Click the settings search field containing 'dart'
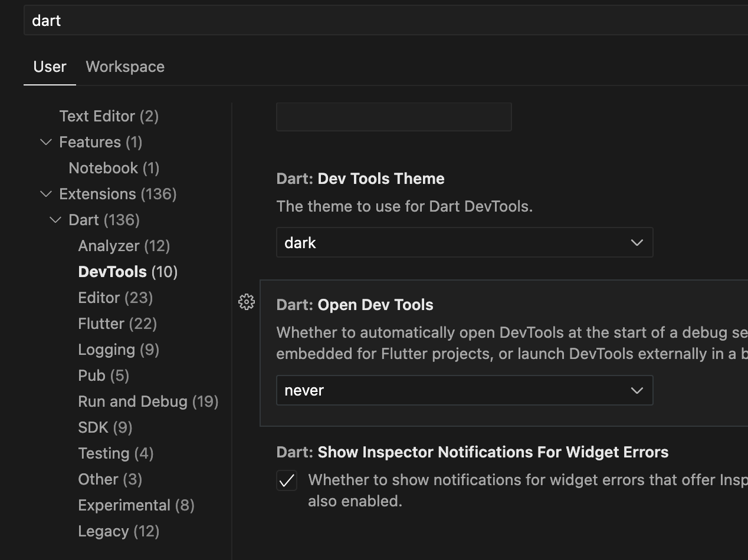Image resolution: width=748 pixels, height=560 pixels. pos(386,21)
